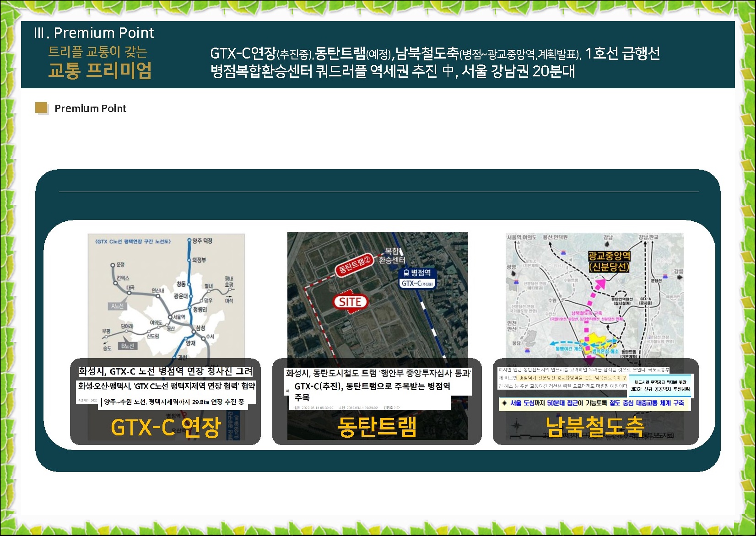This screenshot has height=536, width=756.
Task: Click the compass icon below the 남북철도축 map
Action: coord(517,425)
